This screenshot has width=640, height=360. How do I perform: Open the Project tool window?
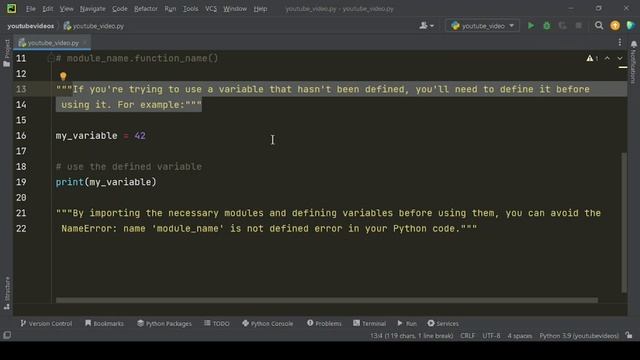(7, 53)
